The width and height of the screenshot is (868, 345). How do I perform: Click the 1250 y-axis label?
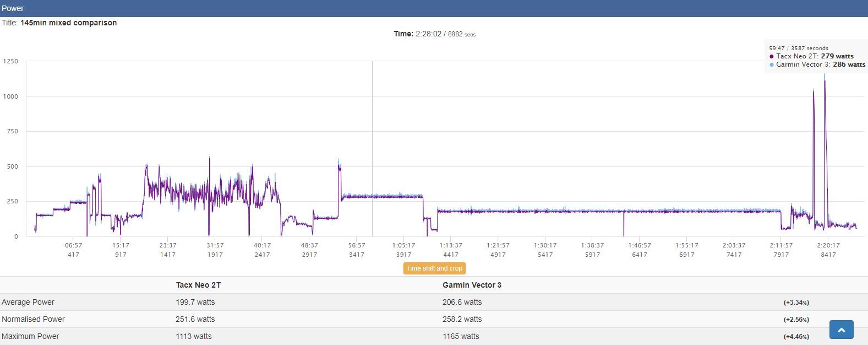(10, 61)
